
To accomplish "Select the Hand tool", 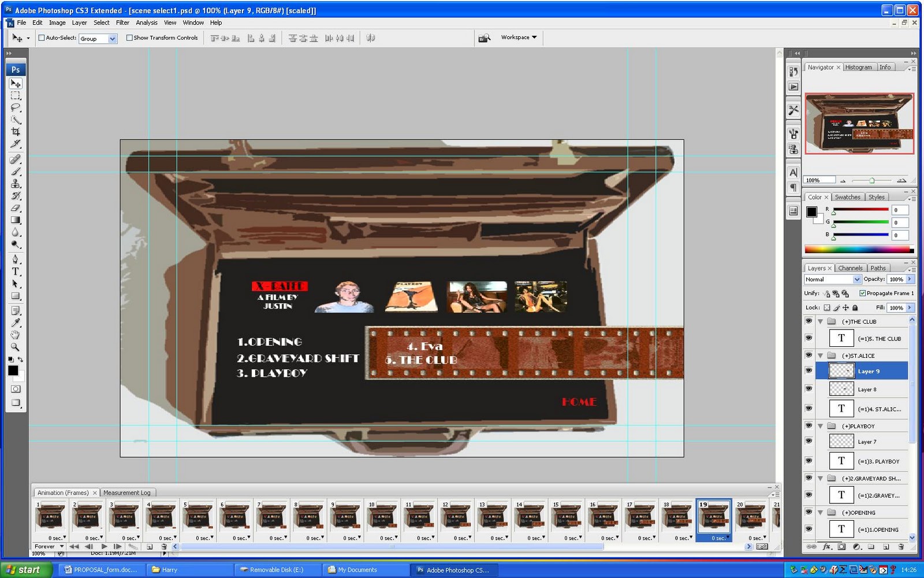I will pyautogui.click(x=16, y=335).
